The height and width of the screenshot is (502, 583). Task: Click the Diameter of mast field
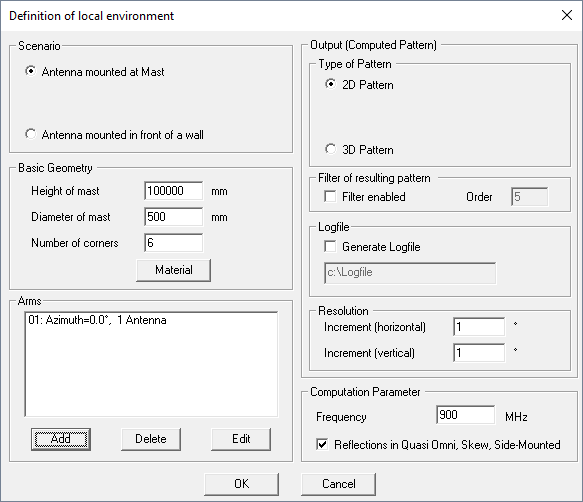(174, 217)
